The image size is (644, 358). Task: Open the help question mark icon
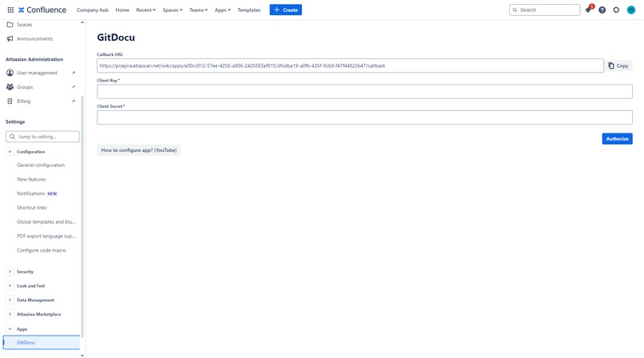[x=602, y=10]
